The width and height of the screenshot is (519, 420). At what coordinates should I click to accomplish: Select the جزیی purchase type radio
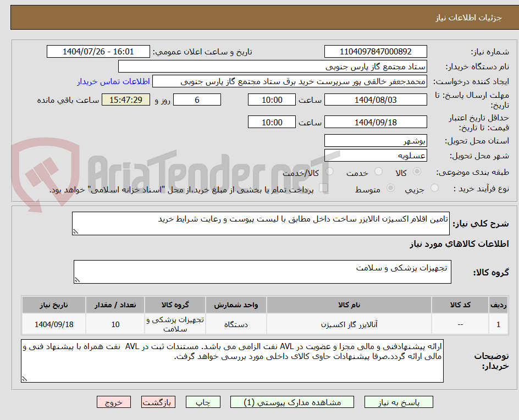(x=434, y=187)
